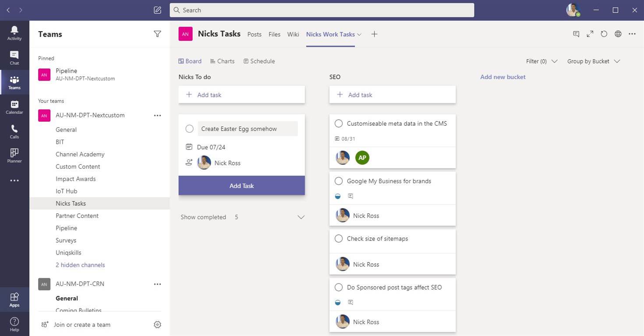The width and height of the screenshot is (644, 336).
Task: Show tab conversation icon
Action: (576, 34)
